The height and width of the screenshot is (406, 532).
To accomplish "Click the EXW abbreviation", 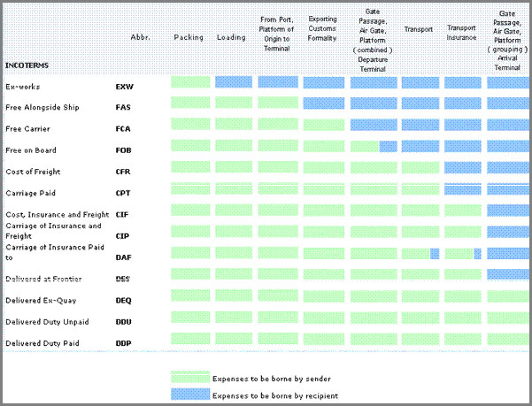I will pos(125,88).
